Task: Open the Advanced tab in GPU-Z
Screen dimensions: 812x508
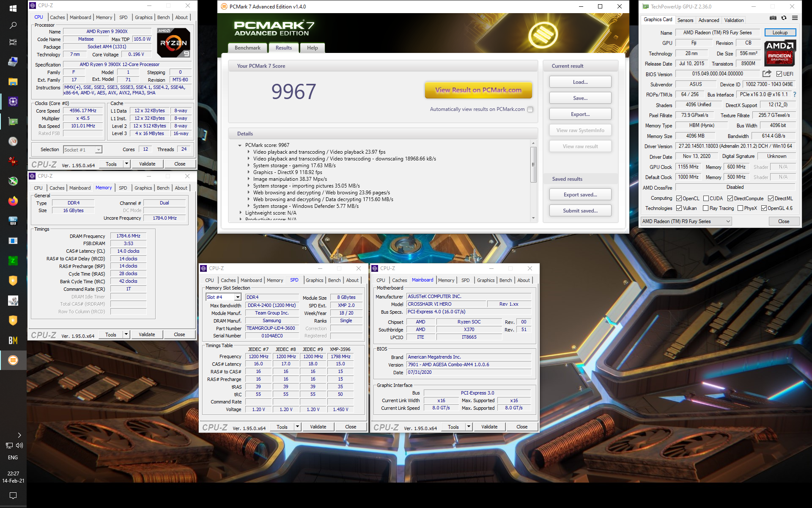Action: tap(709, 20)
